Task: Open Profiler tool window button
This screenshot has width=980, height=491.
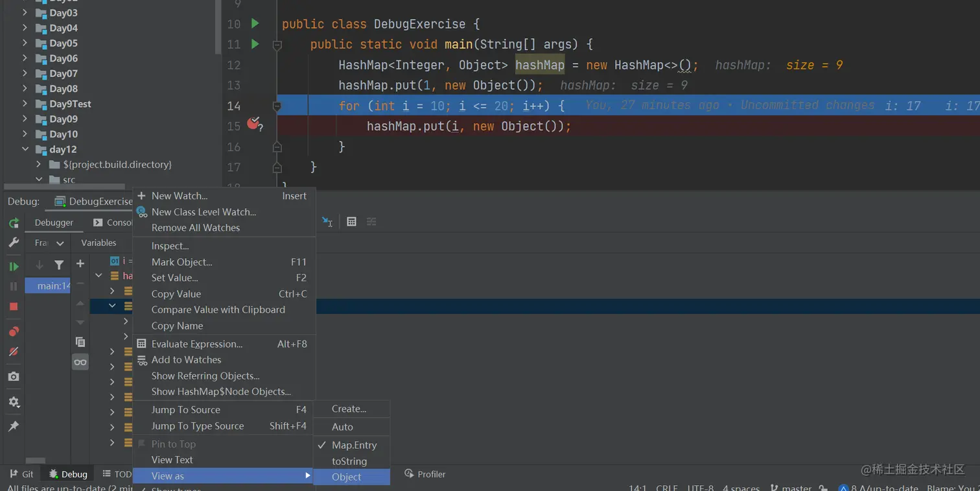Action: click(425, 474)
